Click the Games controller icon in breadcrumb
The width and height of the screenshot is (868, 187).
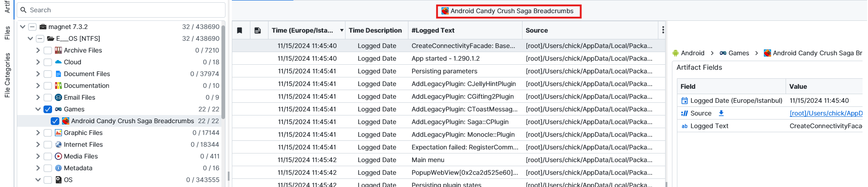[723, 53]
